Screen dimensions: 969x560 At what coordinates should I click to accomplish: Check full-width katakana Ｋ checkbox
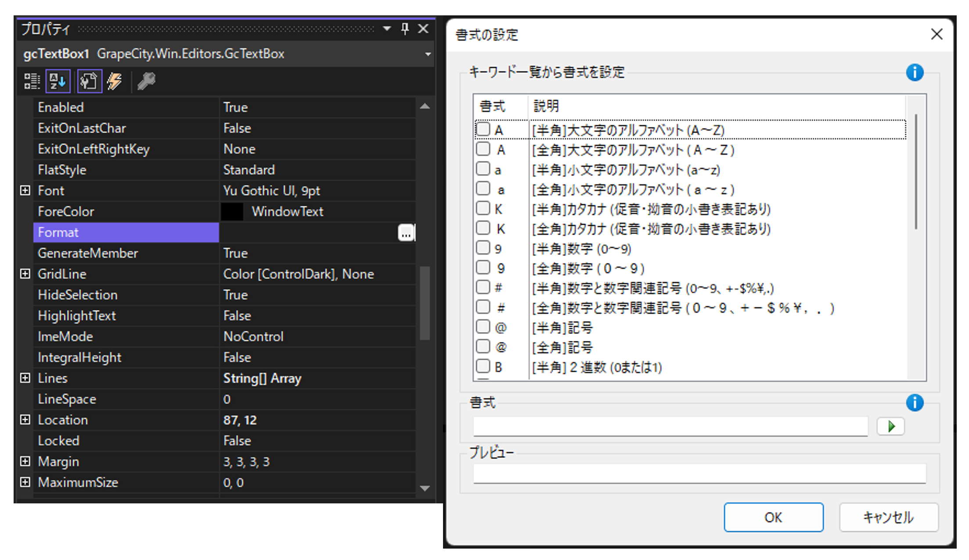tap(483, 228)
